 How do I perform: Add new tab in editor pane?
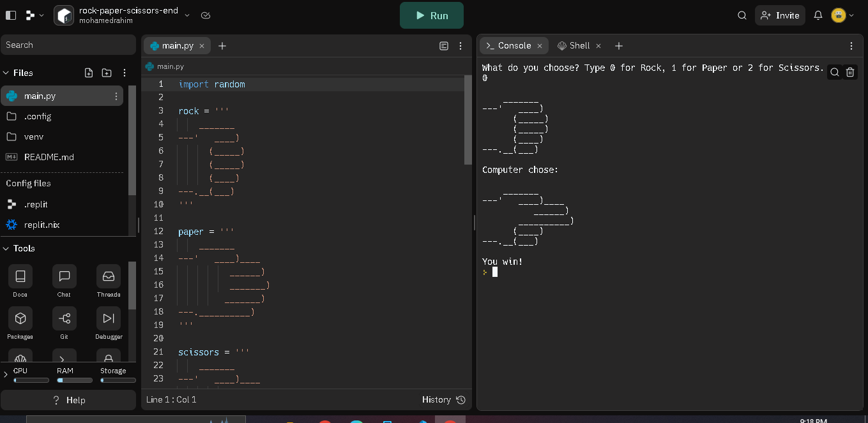click(222, 46)
